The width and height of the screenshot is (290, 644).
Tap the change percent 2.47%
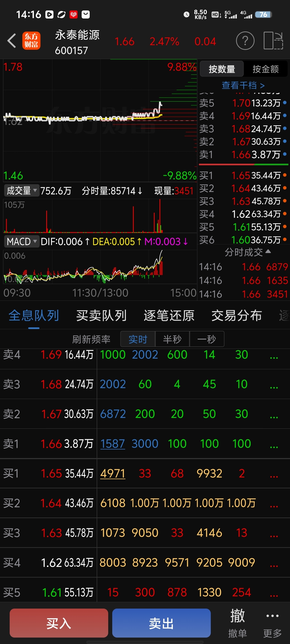[164, 41]
